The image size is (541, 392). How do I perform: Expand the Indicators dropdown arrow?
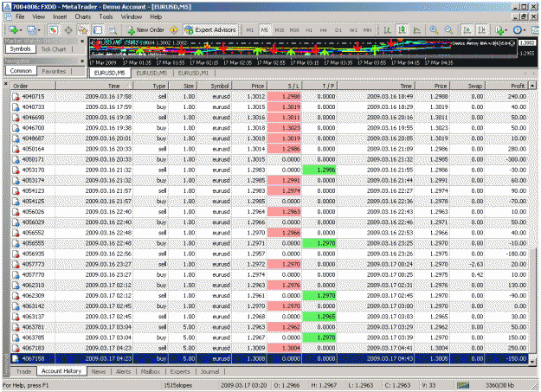click(x=506, y=30)
